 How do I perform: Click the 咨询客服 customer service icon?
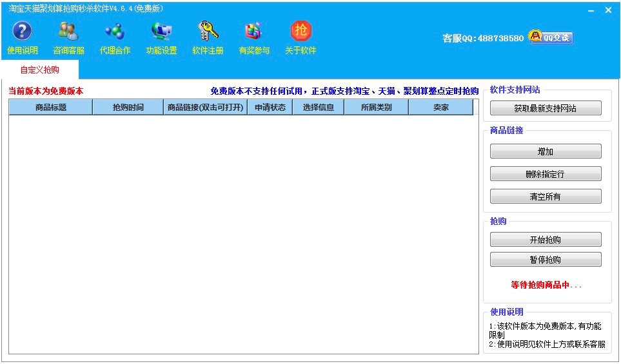(x=68, y=31)
